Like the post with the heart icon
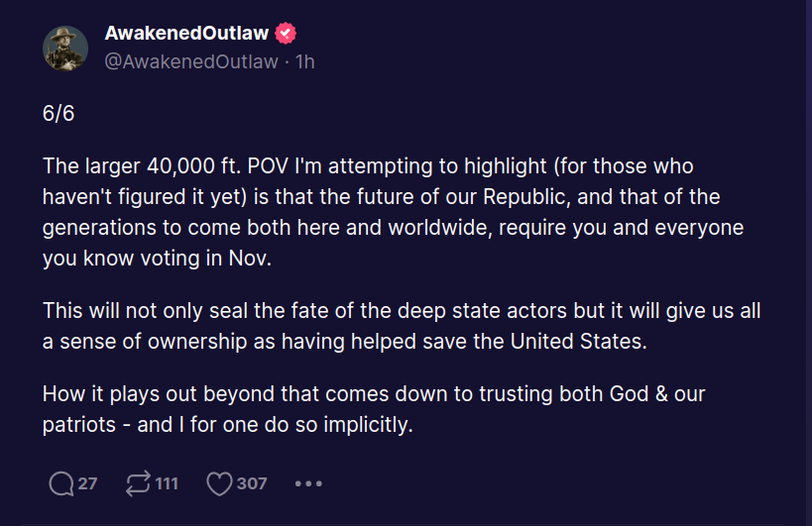Image resolution: width=812 pixels, height=526 pixels. [x=219, y=483]
